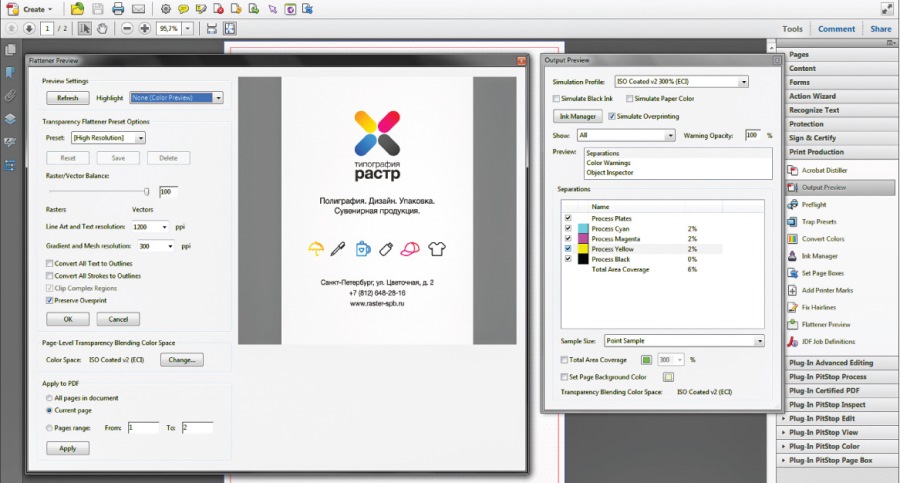Open Add Printer Marks tool
This screenshot has width=900, height=483.
[828, 289]
